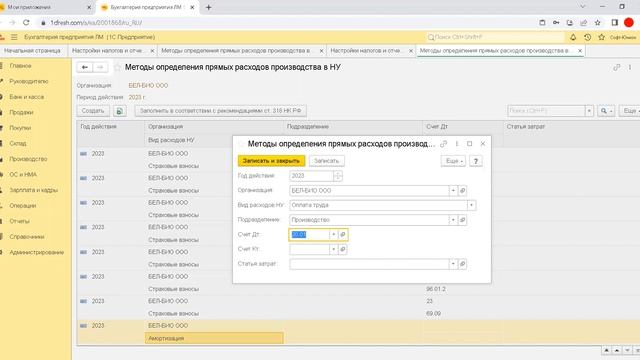Open Производство section in sidebar
The height and width of the screenshot is (360, 640).
pos(28,159)
